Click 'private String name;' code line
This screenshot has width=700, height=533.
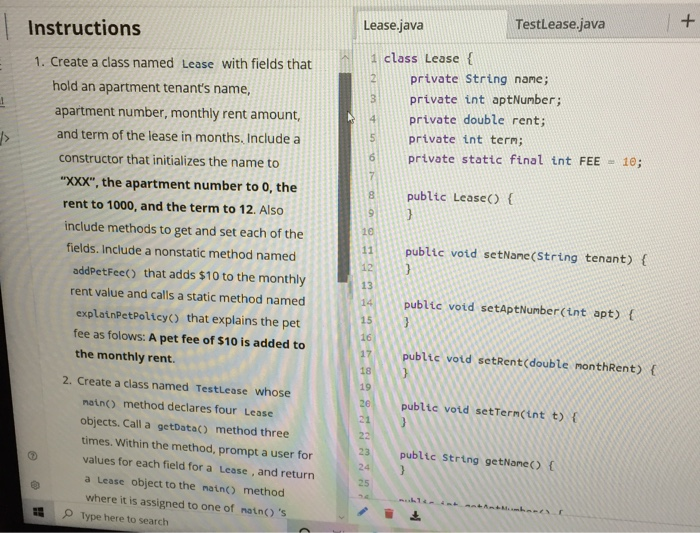point(479,79)
